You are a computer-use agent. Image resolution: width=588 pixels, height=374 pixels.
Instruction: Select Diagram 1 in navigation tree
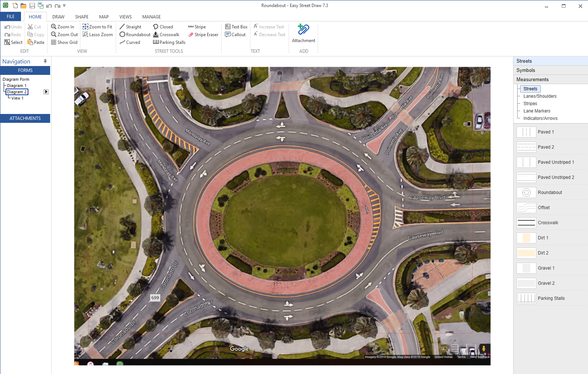(17, 86)
